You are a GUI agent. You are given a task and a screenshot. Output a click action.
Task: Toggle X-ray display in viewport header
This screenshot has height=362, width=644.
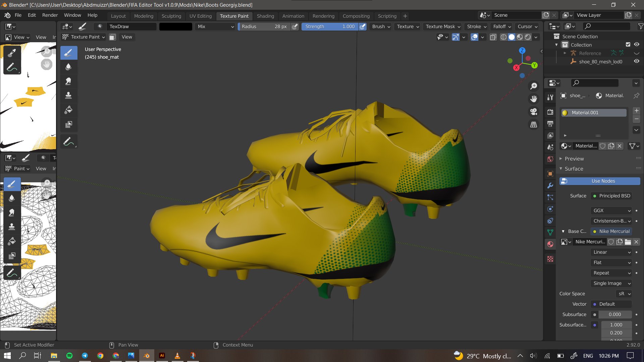click(x=493, y=37)
